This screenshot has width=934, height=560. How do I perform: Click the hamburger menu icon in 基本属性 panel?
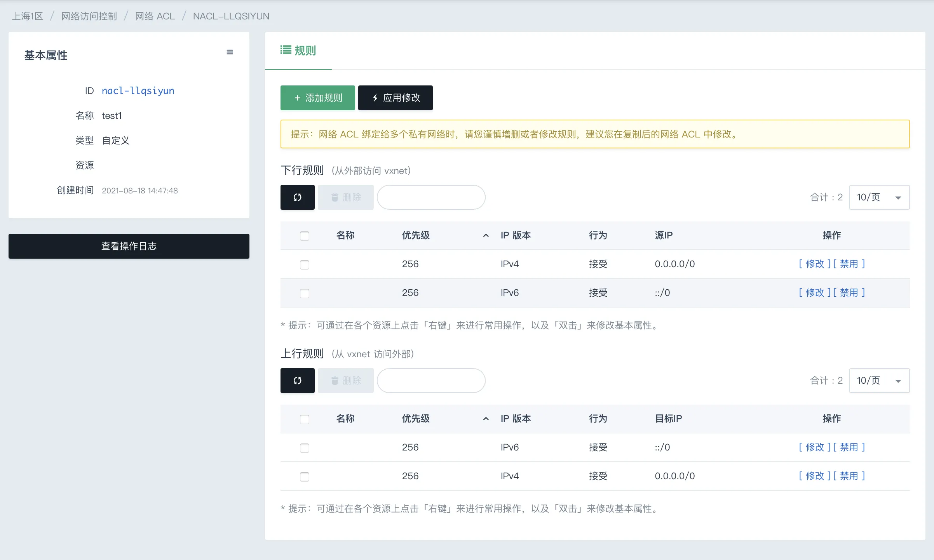coord(230,52)
